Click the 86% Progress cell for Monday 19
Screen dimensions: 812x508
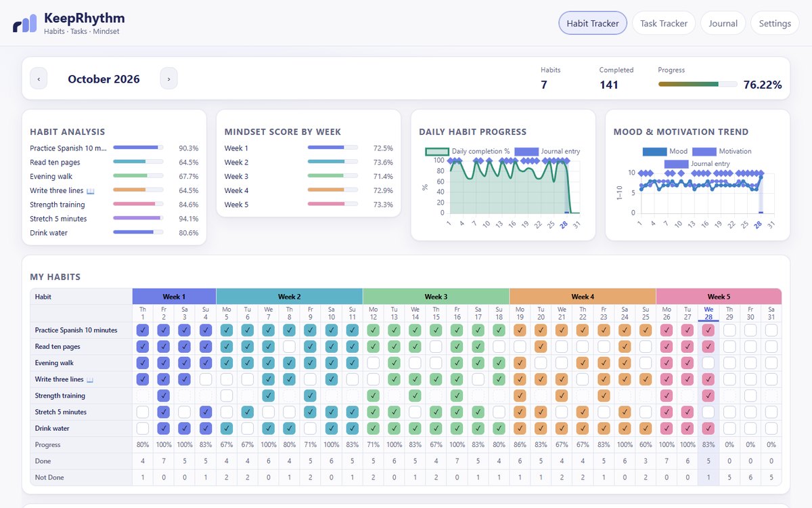(520, 445)
